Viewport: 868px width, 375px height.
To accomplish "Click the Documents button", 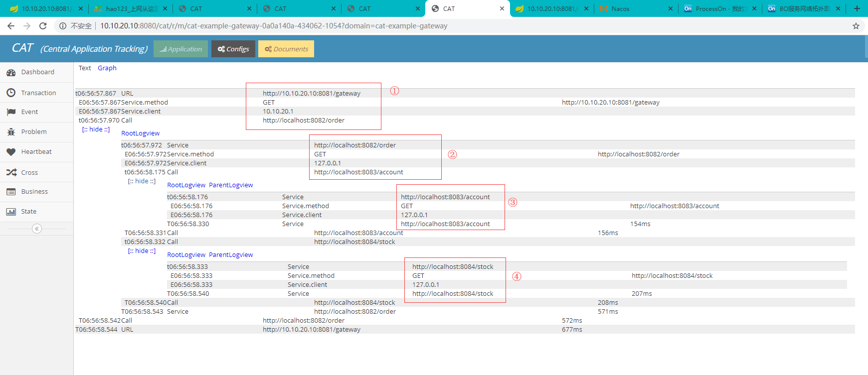I will (x=286, y=49).
